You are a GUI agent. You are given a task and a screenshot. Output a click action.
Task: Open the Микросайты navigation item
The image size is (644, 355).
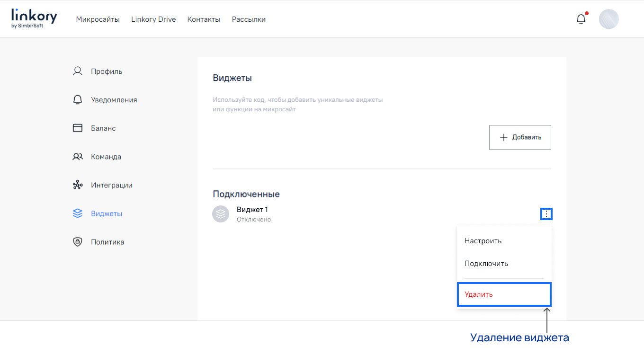[98, 19]
